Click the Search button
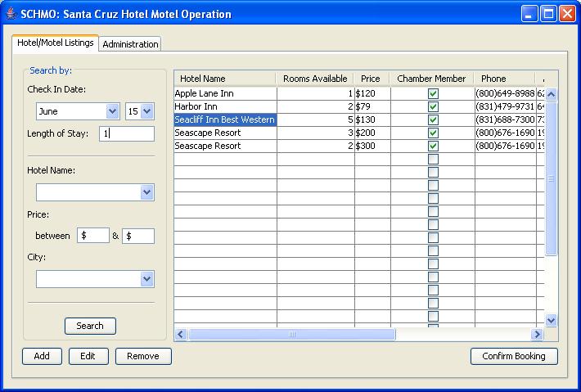The height and width of the screenshot is (392, 581). [90, 326]
